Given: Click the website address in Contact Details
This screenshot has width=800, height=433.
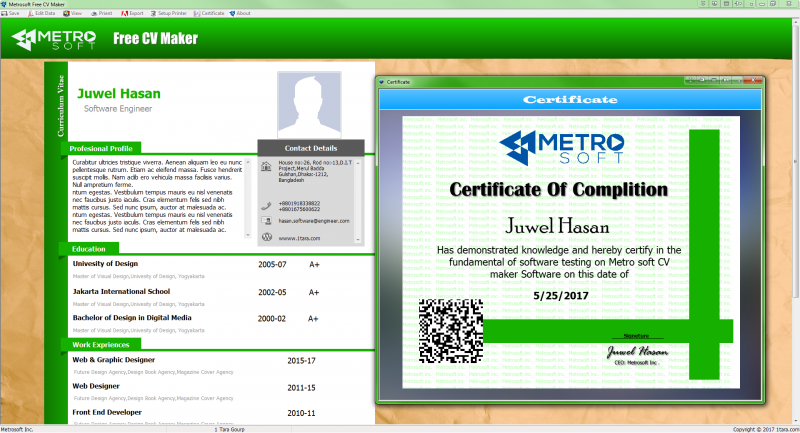Looking at the screenshot, I should tap(299, 238).
